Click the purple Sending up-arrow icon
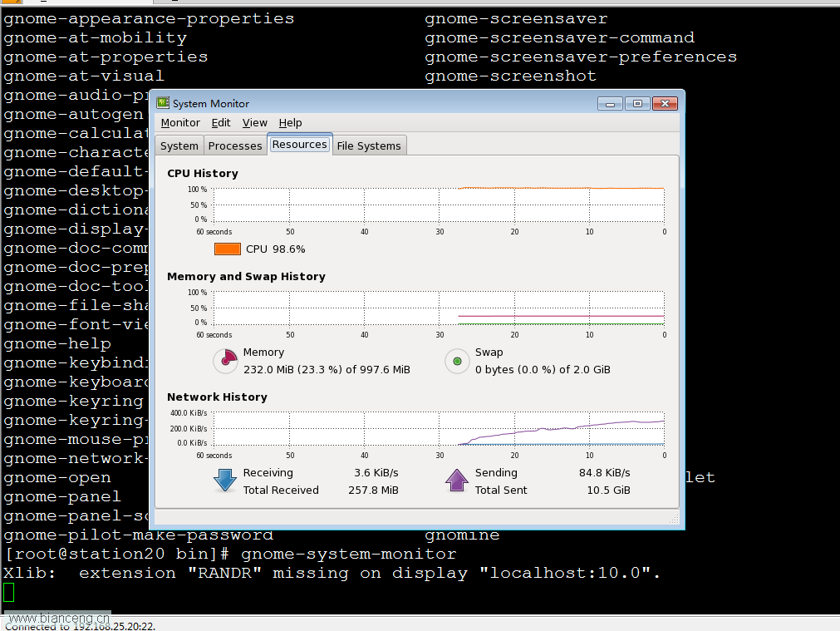 click(457, 481)
